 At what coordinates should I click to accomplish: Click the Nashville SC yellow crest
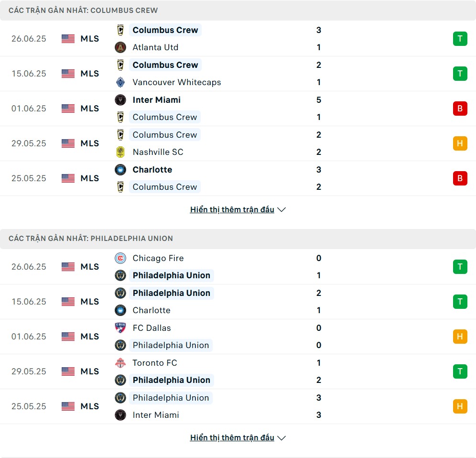120,152
